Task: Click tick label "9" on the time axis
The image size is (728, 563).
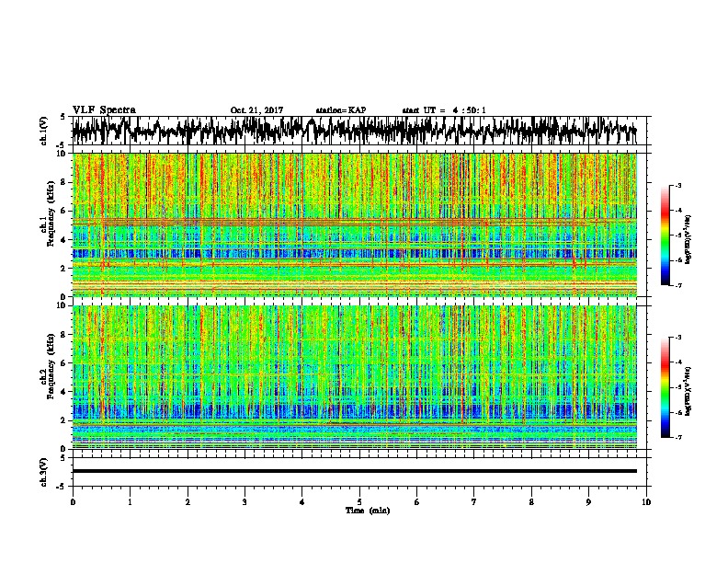Action: tap(588, 502)
